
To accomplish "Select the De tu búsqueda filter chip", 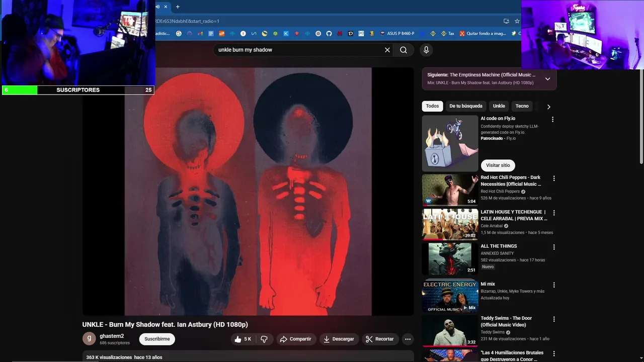I will click(x=466, y=106).
